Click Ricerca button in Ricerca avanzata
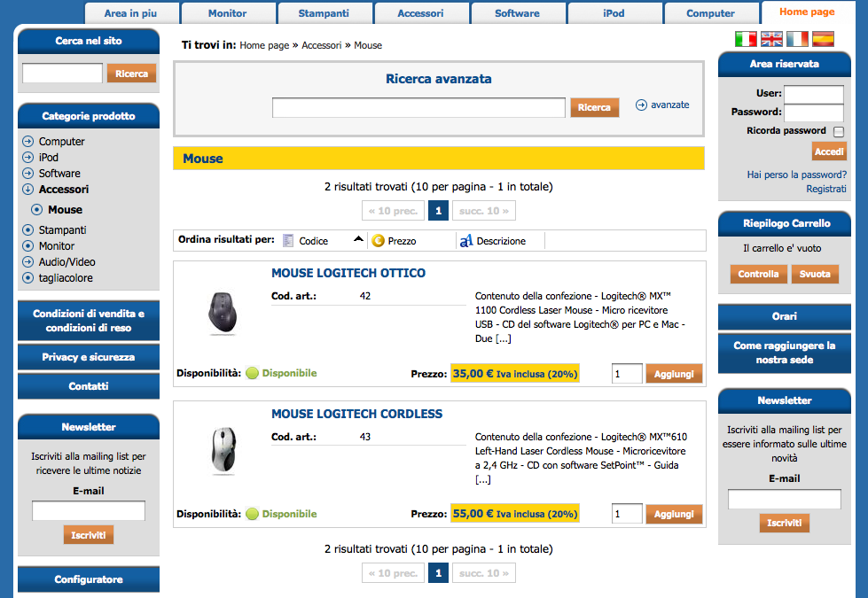The height and width of the screenshot is (598, 868). point(595,107)
